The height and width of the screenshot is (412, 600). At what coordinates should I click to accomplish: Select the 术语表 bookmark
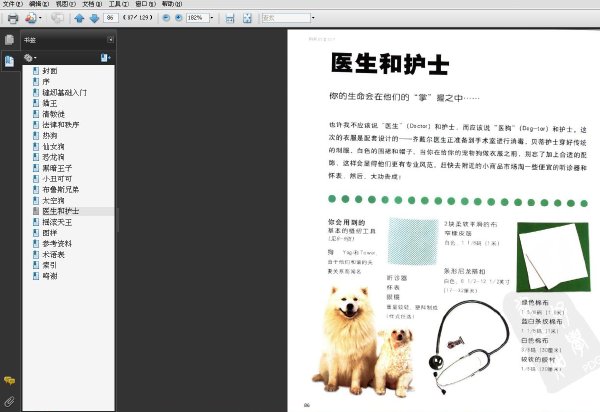53,254
